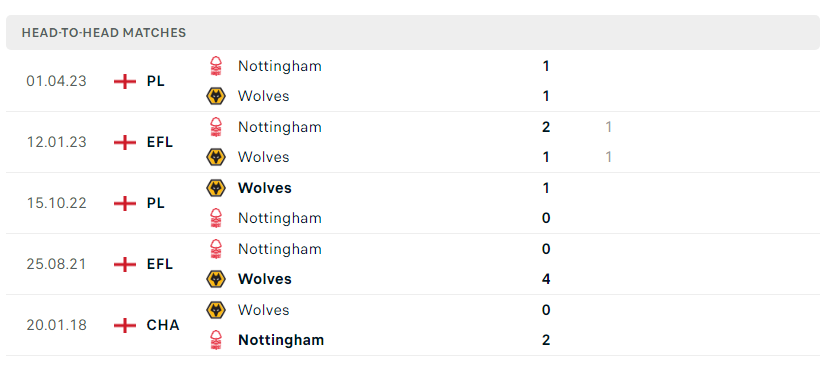Click Wolves score 4 in 25.08.21 match

546,279
